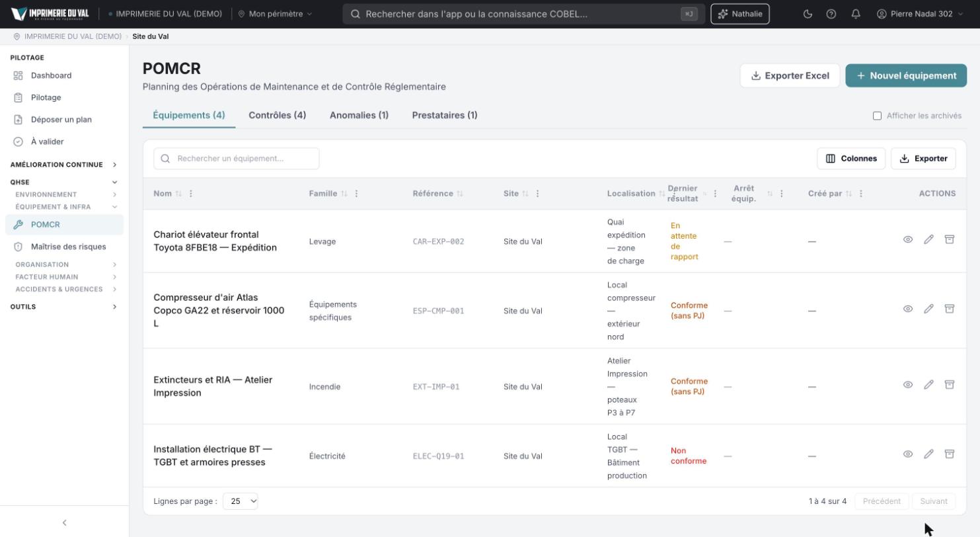Archive the Extincteurs et RIA row
The height and width of the screenshot is (537, 980).
[x=950, y=385]
